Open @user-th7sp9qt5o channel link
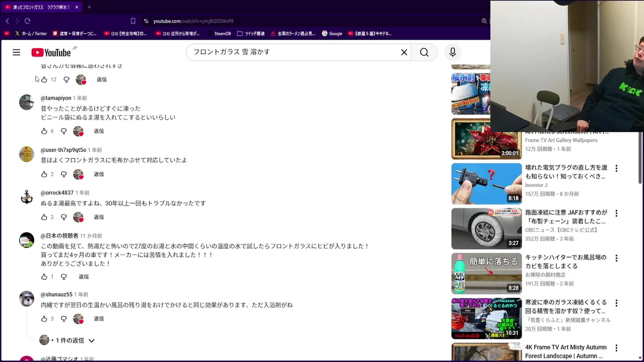Screen dimensions: 644x362 pyautogui.click(x=63, y=150)
